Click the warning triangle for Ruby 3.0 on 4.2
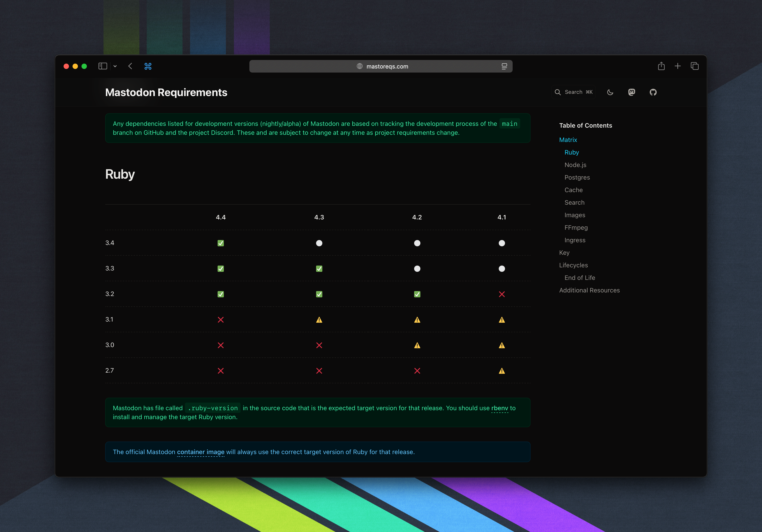 [x=417, y=345]
